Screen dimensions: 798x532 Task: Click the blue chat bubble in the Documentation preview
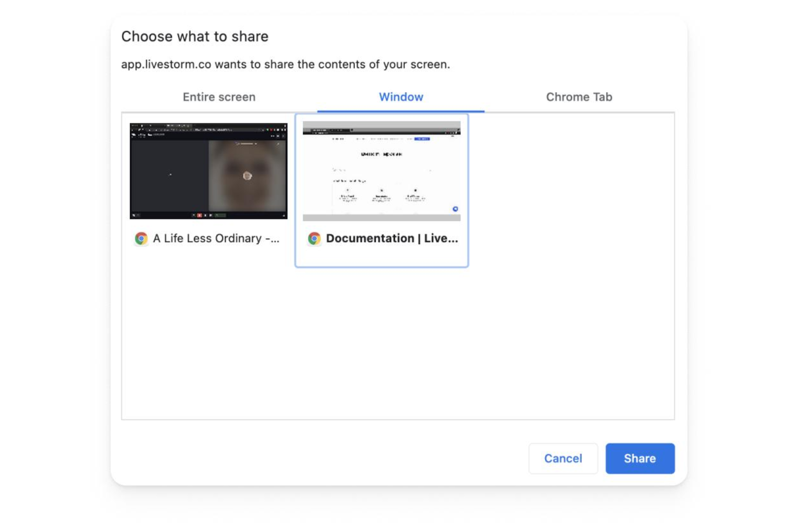(455, 209)
